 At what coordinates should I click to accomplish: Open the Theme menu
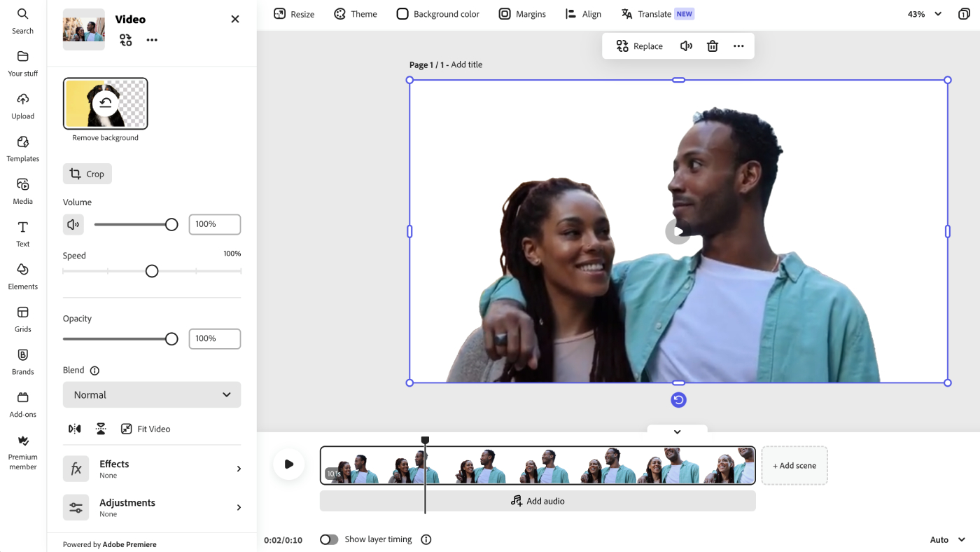coord(356,14)
